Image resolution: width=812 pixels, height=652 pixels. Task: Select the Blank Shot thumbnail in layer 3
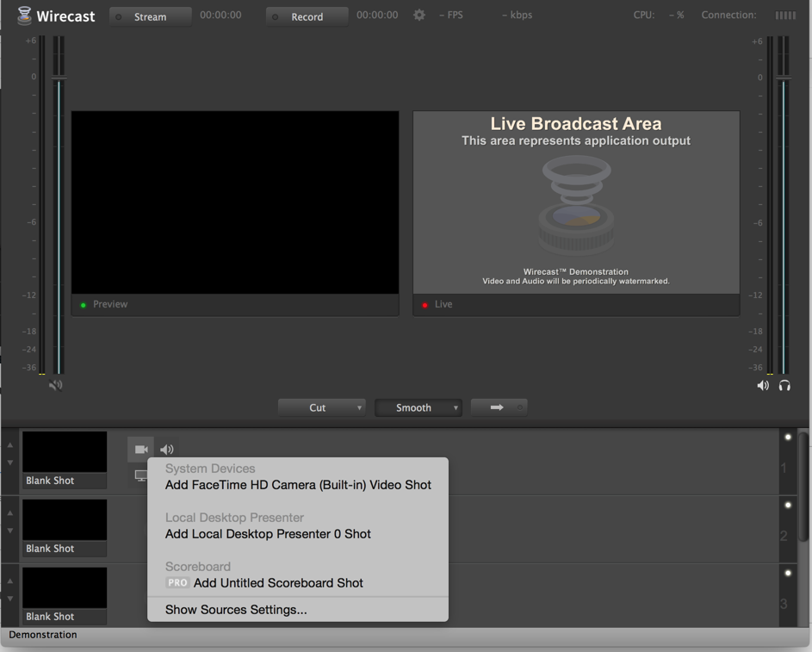tap(65, 595)
